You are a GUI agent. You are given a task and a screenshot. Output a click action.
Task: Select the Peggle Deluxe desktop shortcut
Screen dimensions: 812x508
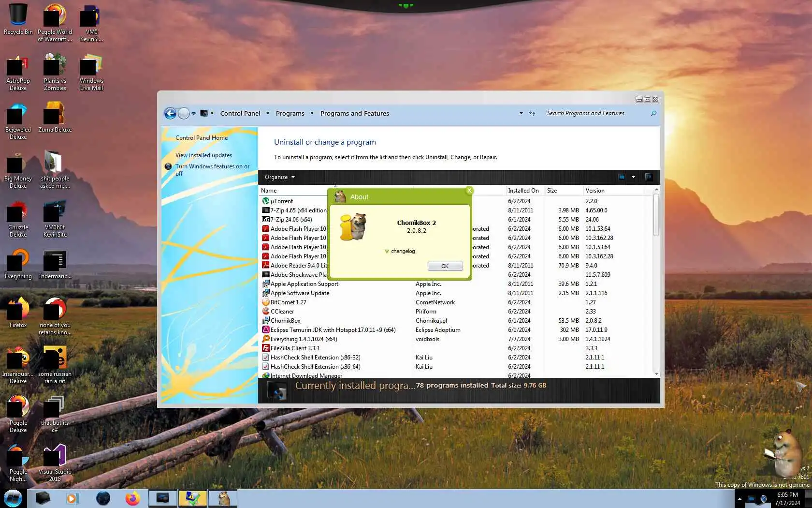[x=18, y=414]
